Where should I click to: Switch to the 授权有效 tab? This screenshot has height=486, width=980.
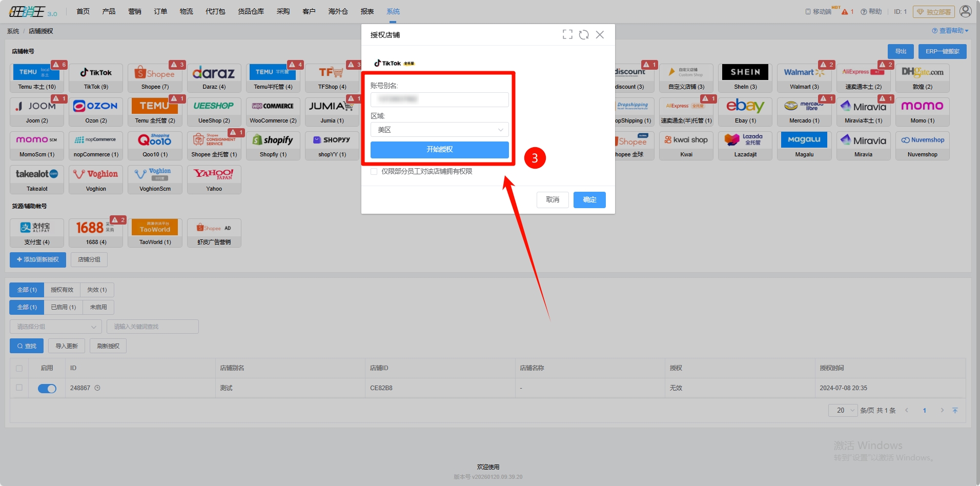pos(62,290)
